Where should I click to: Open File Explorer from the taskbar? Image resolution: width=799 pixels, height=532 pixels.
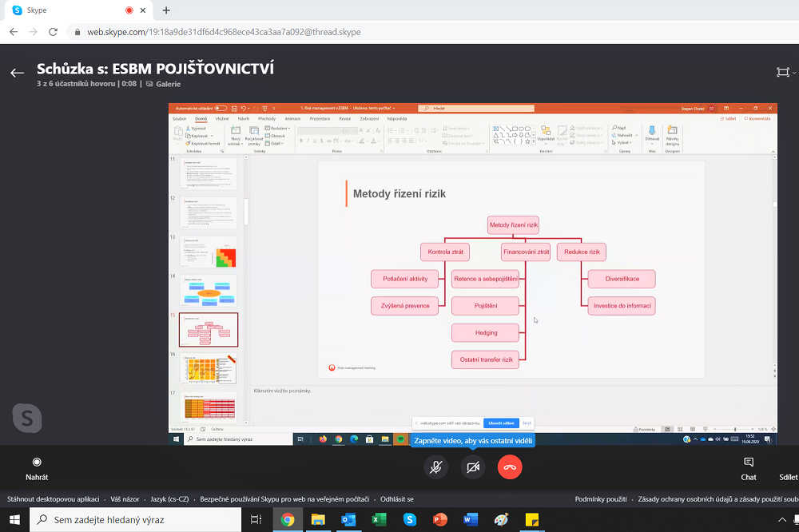318,520
